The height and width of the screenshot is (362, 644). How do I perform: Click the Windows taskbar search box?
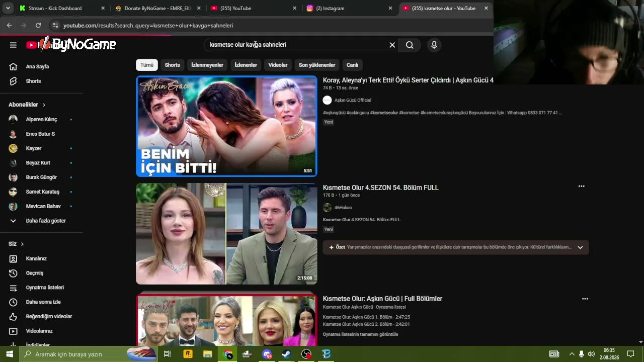click(89, 354)
